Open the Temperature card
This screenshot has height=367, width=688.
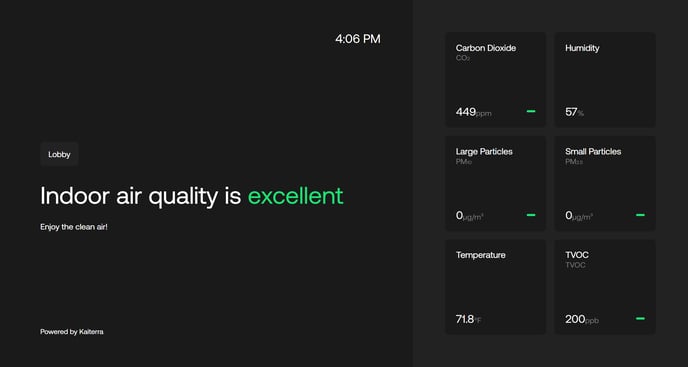496,287
